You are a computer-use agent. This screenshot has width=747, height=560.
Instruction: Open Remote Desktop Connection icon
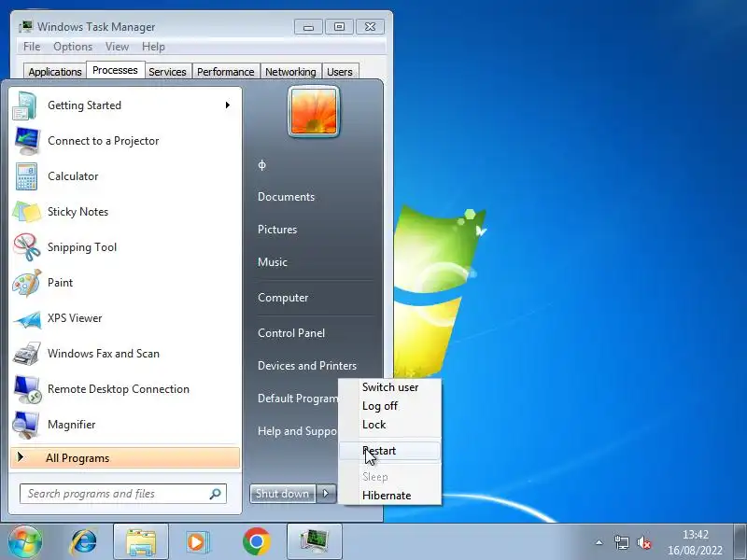(27, 389)
